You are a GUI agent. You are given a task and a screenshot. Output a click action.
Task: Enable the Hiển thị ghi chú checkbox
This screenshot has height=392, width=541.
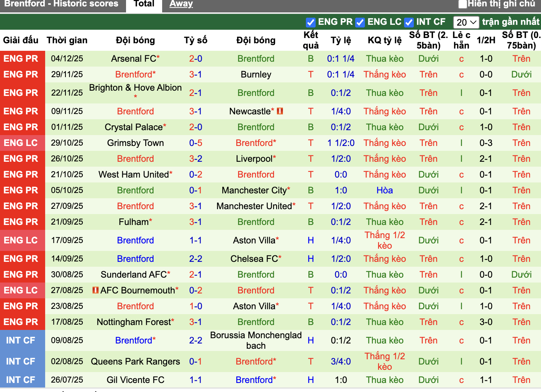click(462, 4)
